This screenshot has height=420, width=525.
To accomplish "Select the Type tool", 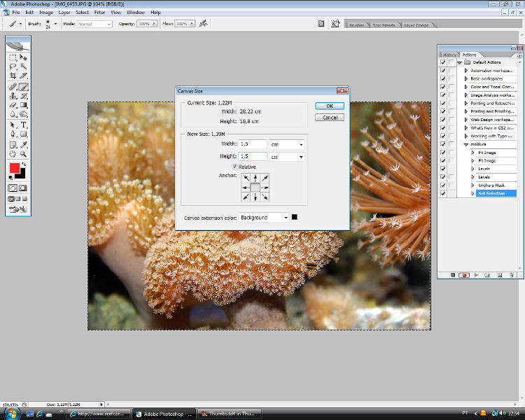I will [x=24, y=125].
